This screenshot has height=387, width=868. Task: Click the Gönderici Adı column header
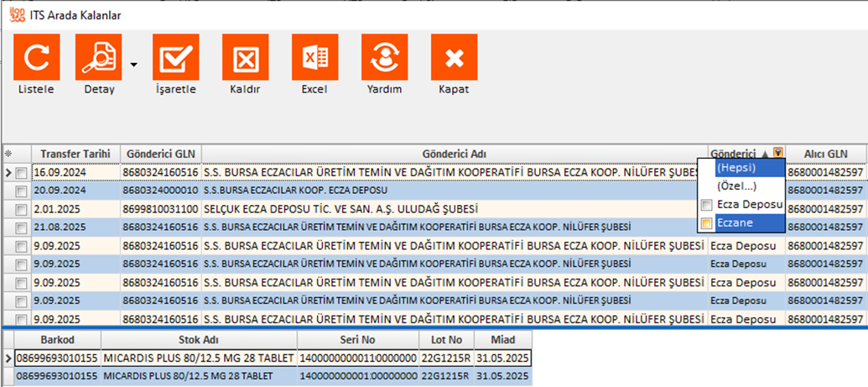tap(452, 154)
